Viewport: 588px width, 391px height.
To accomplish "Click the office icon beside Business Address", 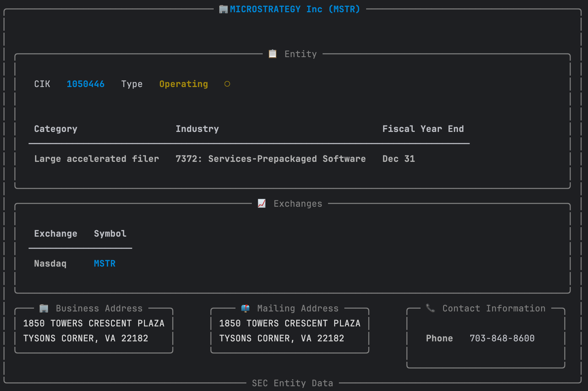I will coord(44,308).
